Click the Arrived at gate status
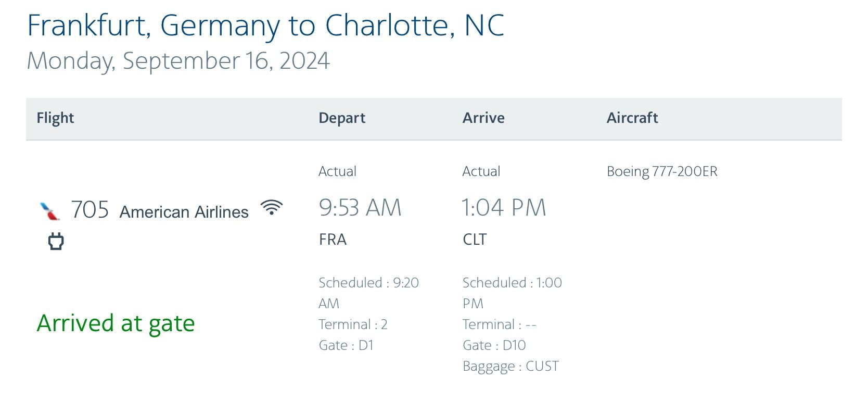This screenshot has height=402, width=868. (116, 323)
